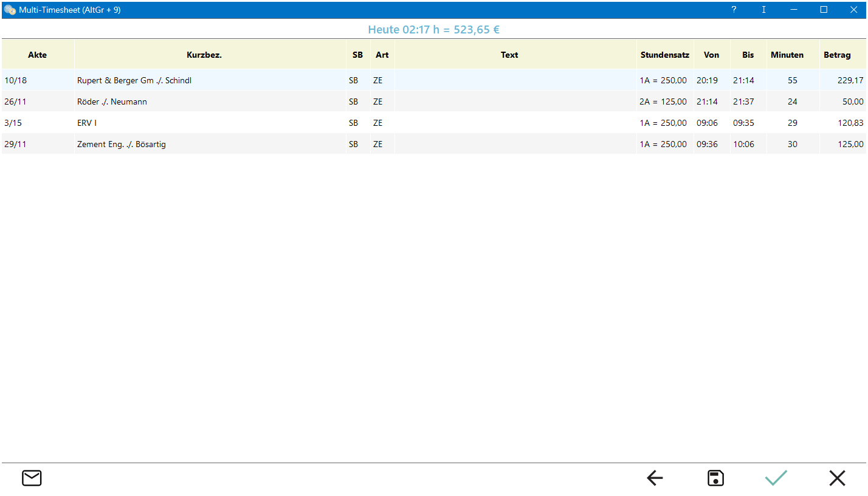Click the X cancel icon in bottom bar

(837, 478)
